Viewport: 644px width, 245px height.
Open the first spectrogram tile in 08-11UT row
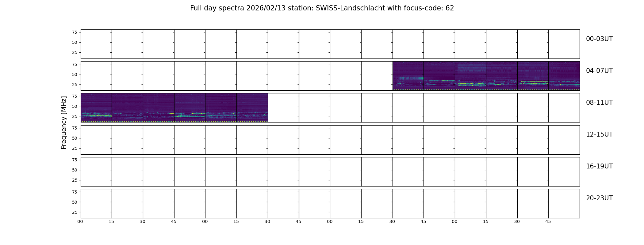(x=96, y=108)
